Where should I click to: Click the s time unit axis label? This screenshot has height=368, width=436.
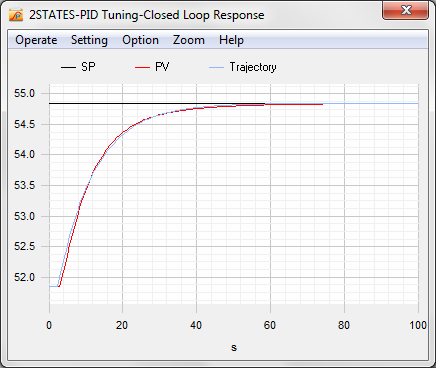[x=234, y=348]
